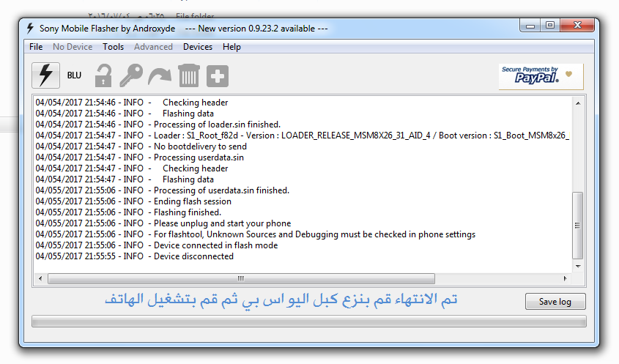Click the horizontal scrollbar right arrow
Image resolution: width=619 pixels, height=364 pixels.
point(566,279)
